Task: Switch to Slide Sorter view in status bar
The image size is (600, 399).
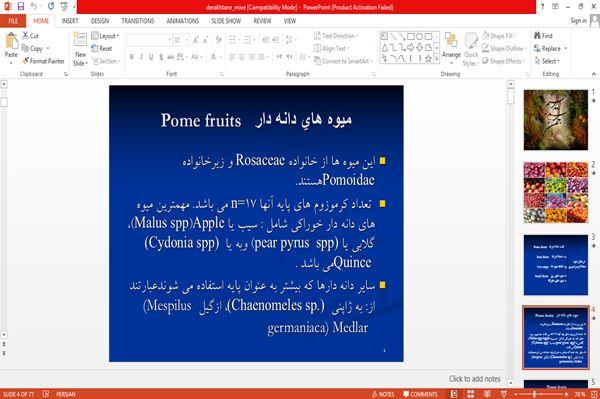Action: tap(470, 394)
